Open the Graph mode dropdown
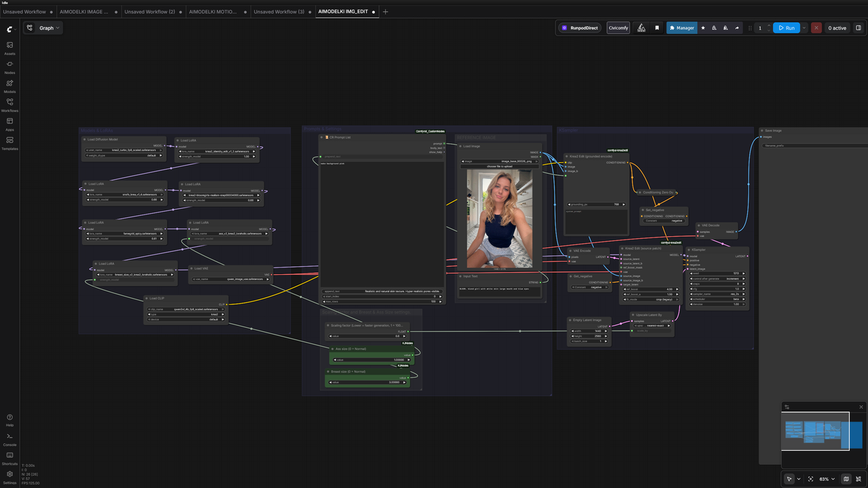 (43, 28)
